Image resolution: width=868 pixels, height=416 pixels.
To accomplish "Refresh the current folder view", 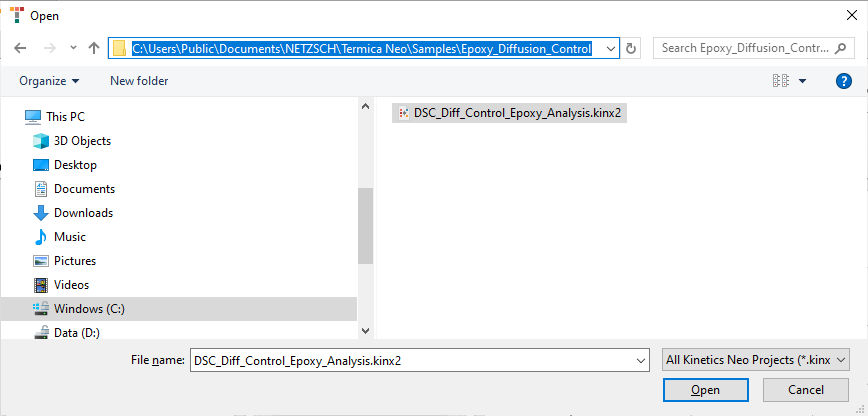I will click(x=631, y=48).
